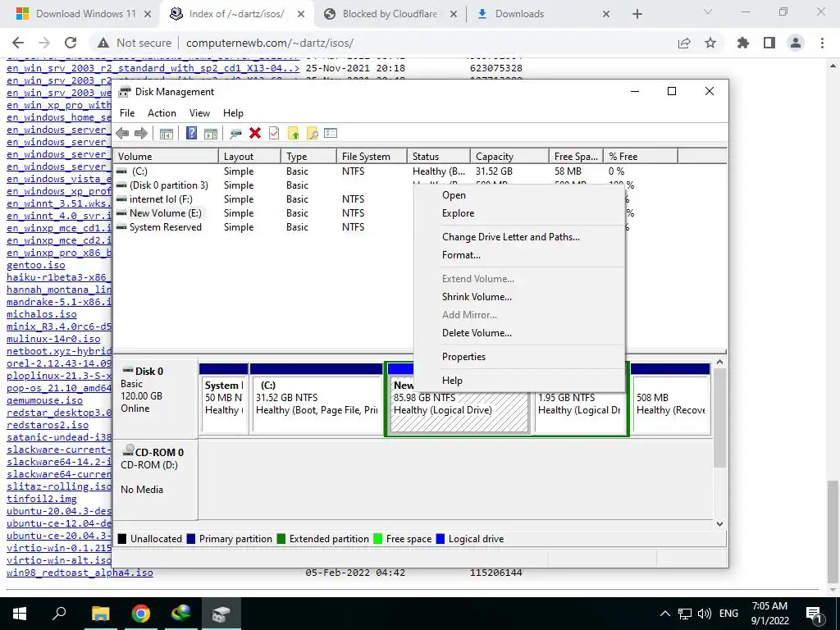Open the Action menu in Disk Management
The image size is (840, 630).
pos(162,113)
